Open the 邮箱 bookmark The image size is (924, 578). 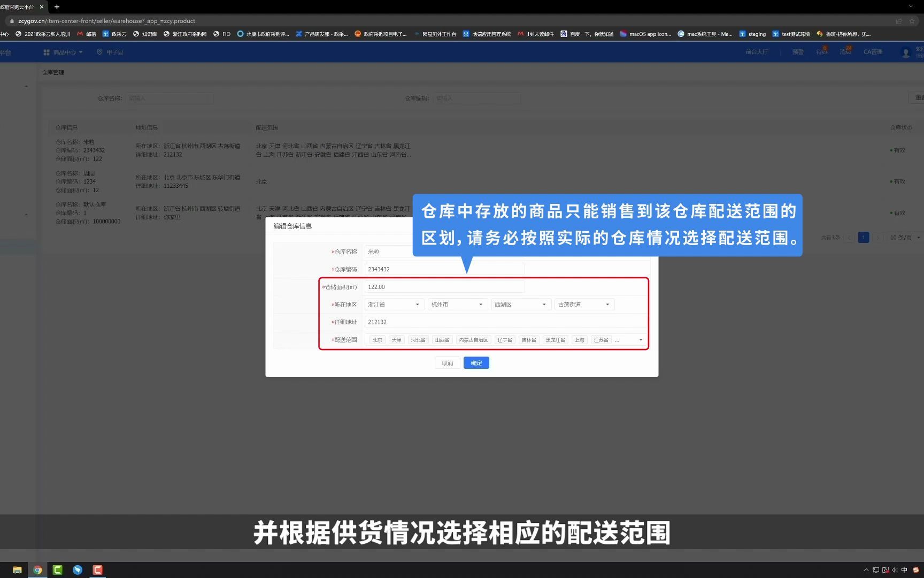click(87, 34)
